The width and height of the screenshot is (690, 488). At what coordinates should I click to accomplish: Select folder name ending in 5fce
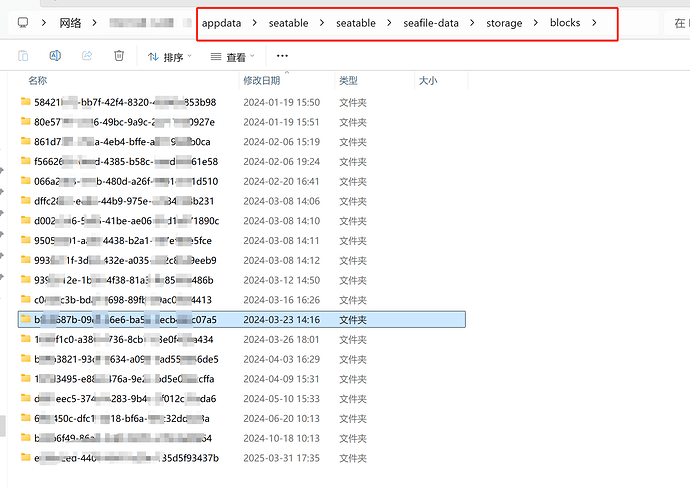(242, 241)
